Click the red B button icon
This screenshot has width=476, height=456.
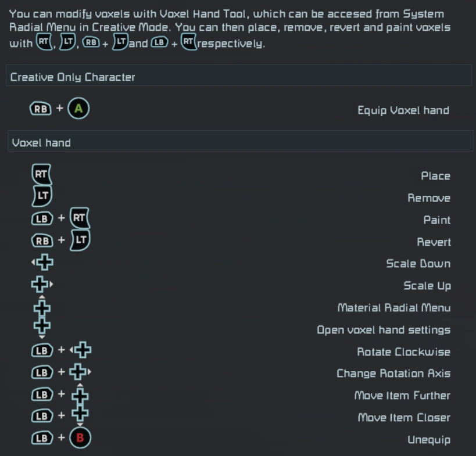(80, 438)
